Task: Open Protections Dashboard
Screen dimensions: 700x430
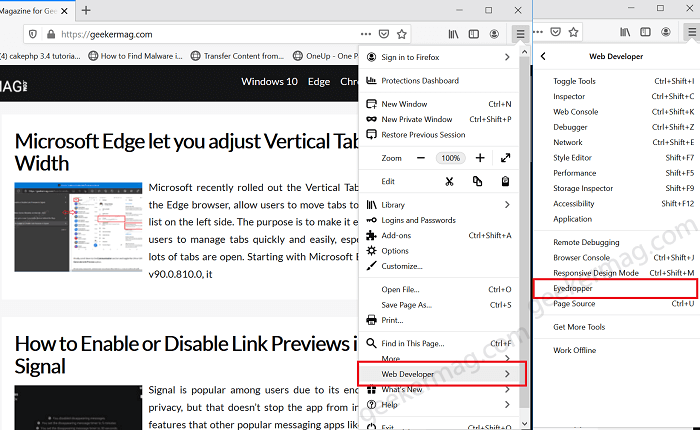Action: 439,81
